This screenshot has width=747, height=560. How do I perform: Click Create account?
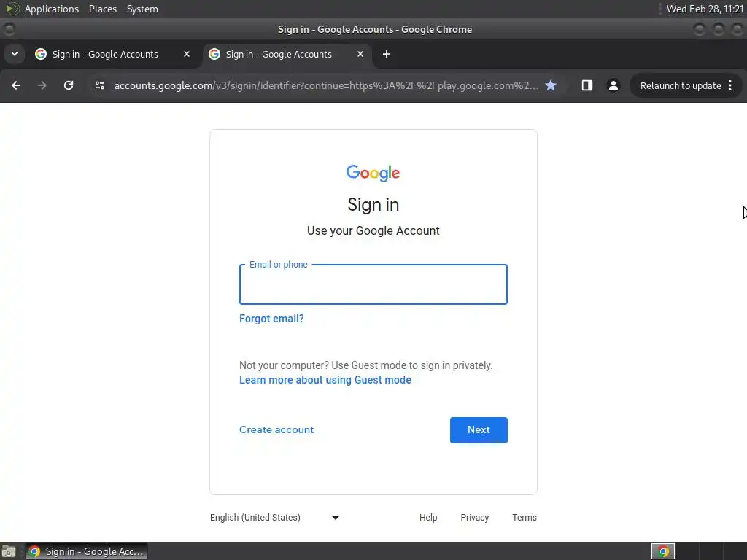(x=276, y=429)
